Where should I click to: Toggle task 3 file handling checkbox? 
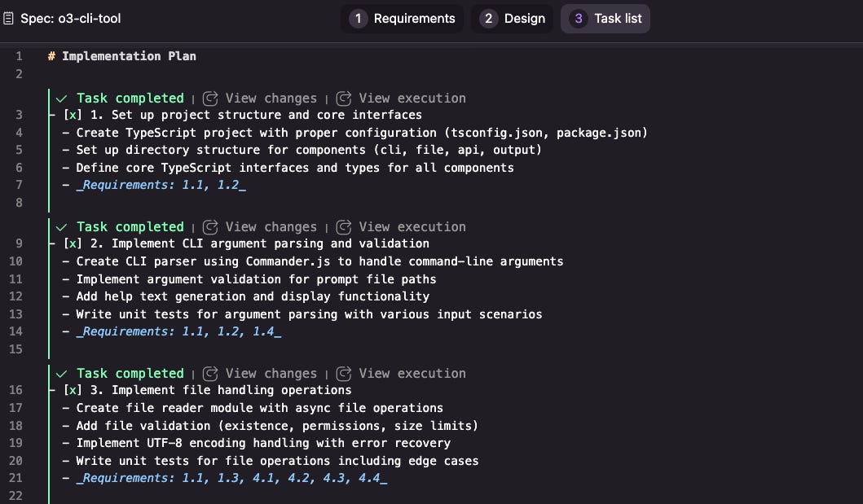click(x=72, y=390)
